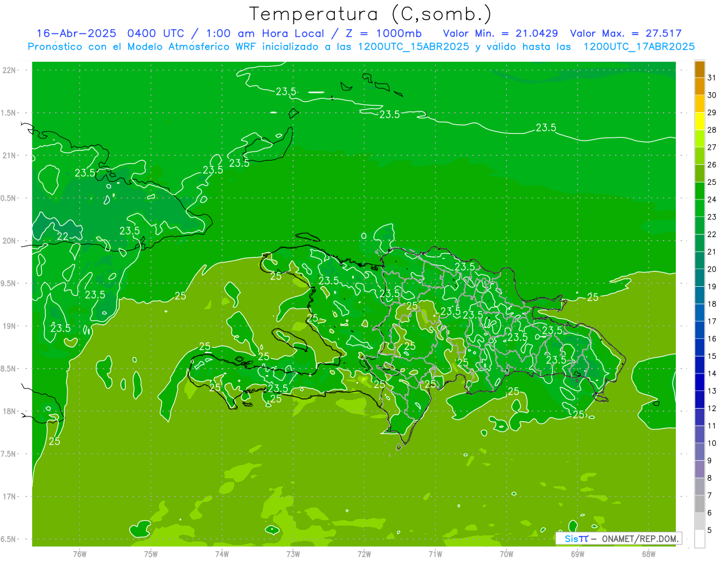Click the "1:00 am Hora Local" text
The height and width of the screenshot is (562, 728).
[262, 33]
